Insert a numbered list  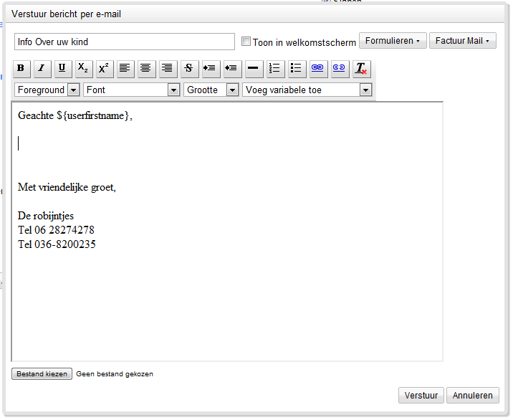tap(274, 69)
